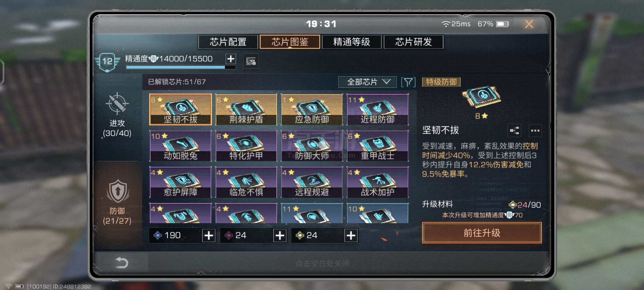The width and height of the screenshot is (644, 290).
Task: Click the 前往升级 upgrade button
Action: [482, 233]
